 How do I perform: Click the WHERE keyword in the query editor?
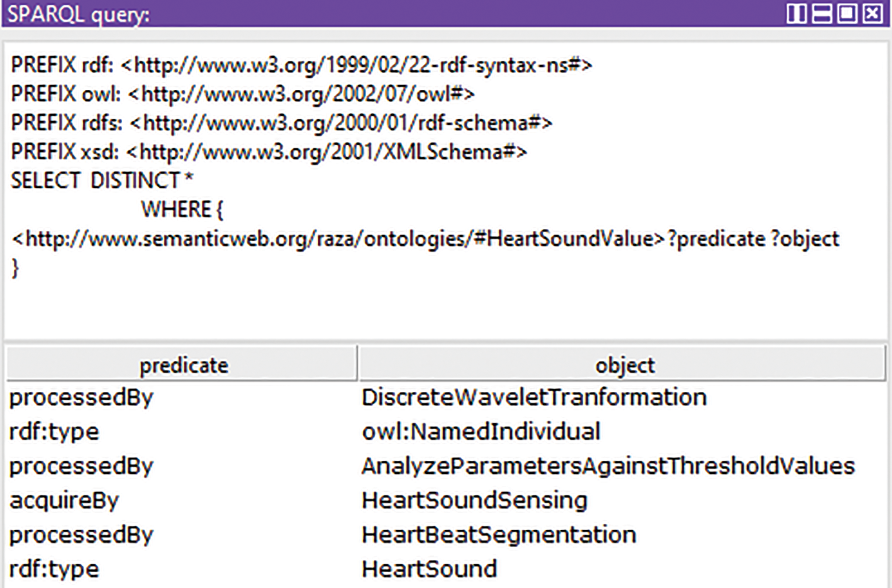(x=176, y=210)
